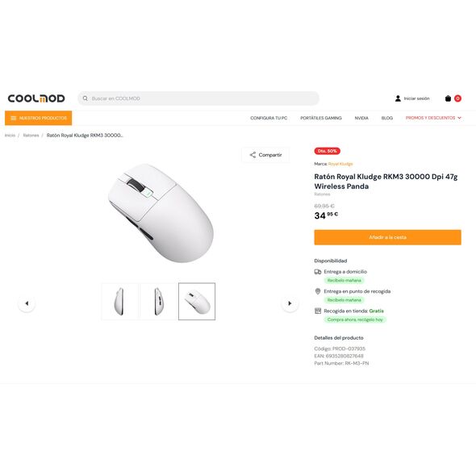Click the user account icon
Image resolution: width=476 pixels, height=476 pixels.
(398, 98)
